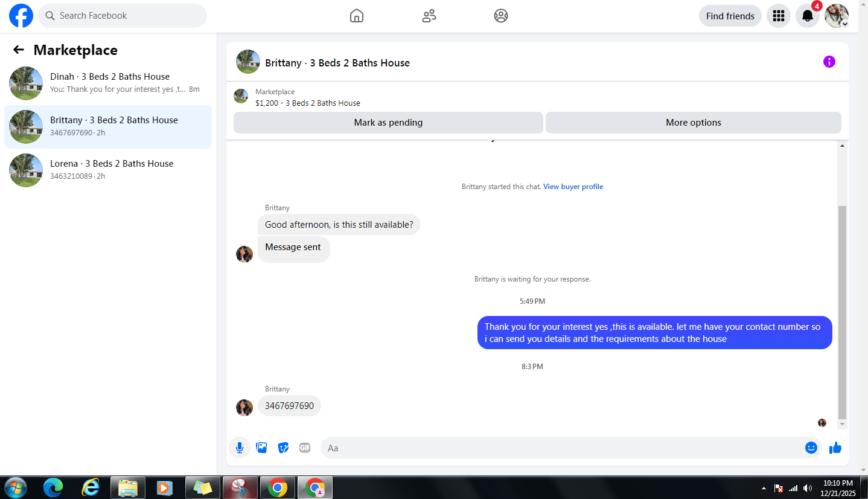The image size is (868, 499).
Task: Open the Notifications bell
Action: pos(808,16)
